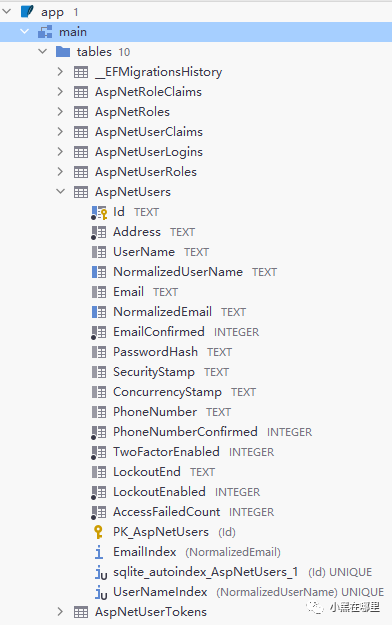Expand the AspNetUserTokens table

pos(60,611)
